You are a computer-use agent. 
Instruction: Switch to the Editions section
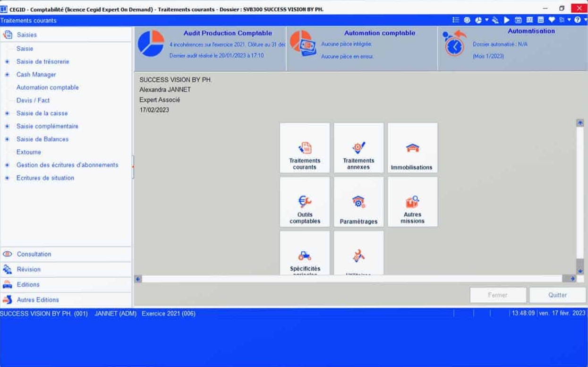coord(66,284)
